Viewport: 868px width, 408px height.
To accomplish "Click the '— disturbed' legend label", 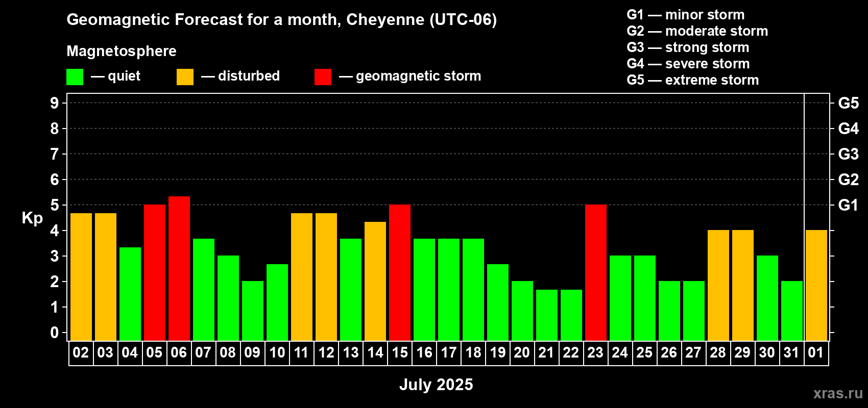I will click(x=240, y=76).
